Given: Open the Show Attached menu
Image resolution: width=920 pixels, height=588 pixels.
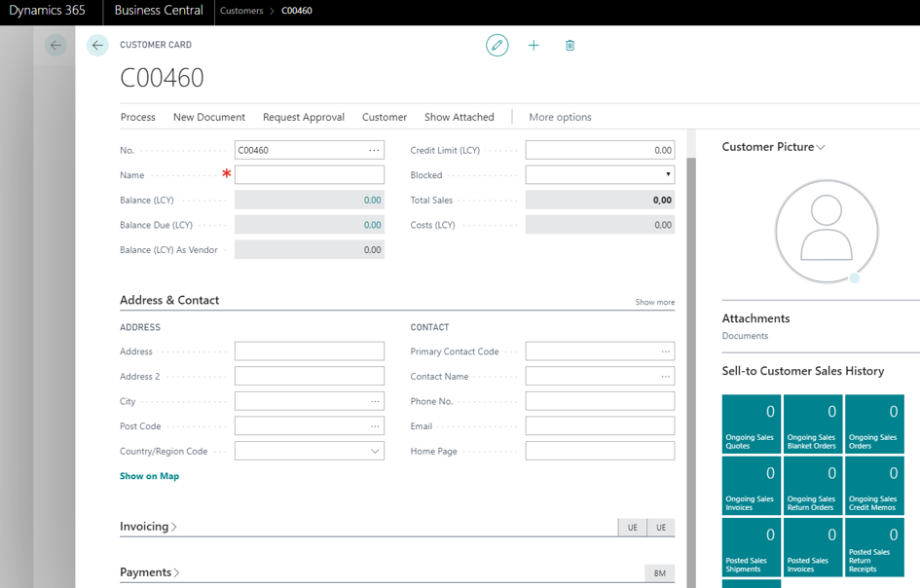Looking at the screenshot, I should (x=459, y=117).
